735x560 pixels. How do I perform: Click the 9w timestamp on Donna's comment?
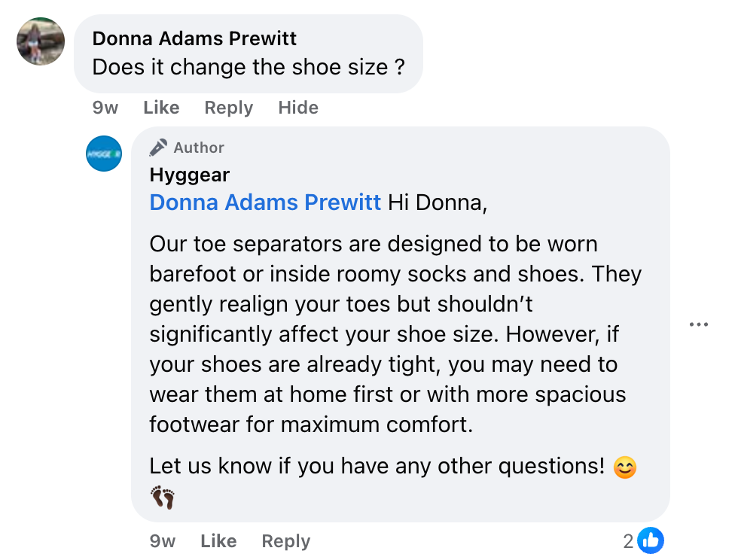(x=105, y=108)
